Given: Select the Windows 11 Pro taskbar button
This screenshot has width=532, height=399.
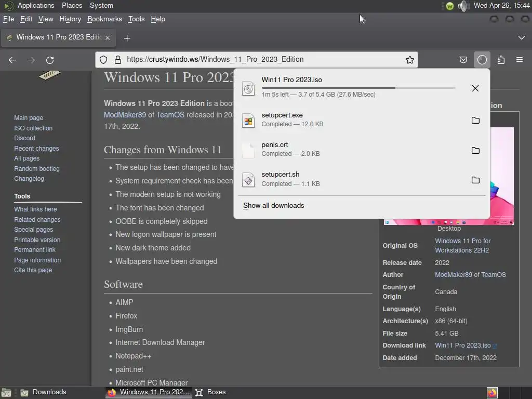Looking at the screenshot, I should [149, 393].
